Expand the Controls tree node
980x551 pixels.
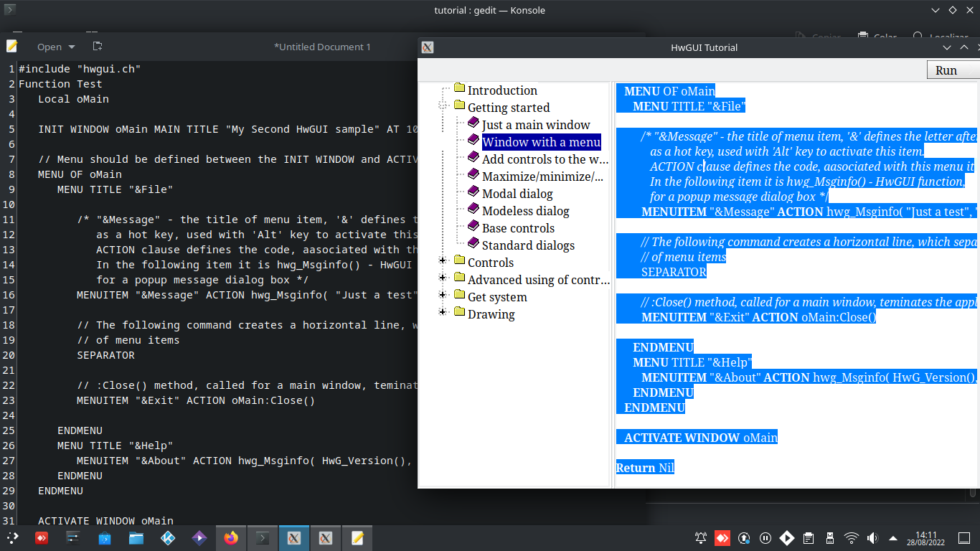tap(443, 260)
